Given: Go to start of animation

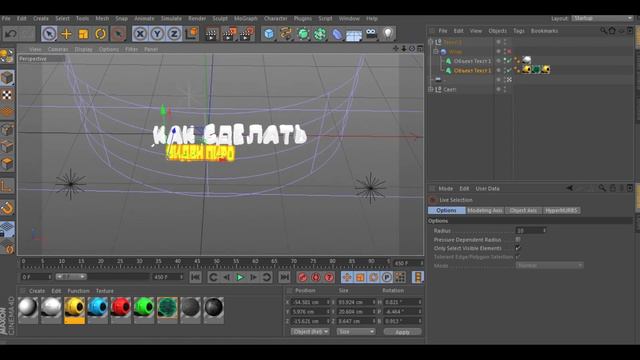Looking at the screenshot, I should (196, 277).
